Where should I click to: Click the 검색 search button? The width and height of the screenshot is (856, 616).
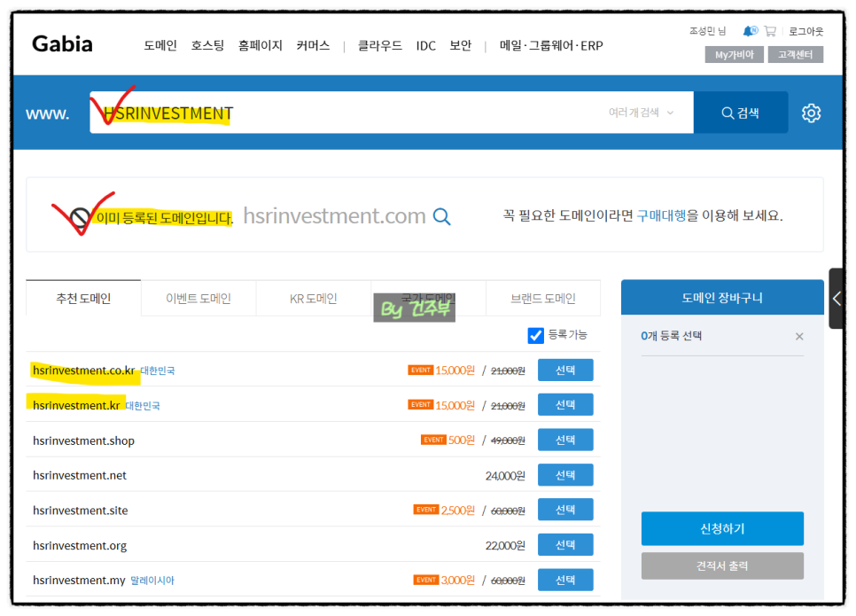[740, 113]
